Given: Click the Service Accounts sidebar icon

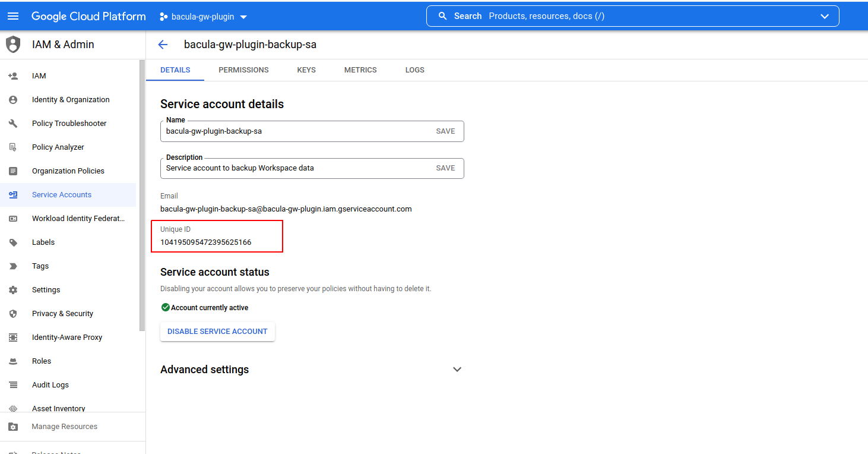Looking at the screenshot, I should pos(13,195).
